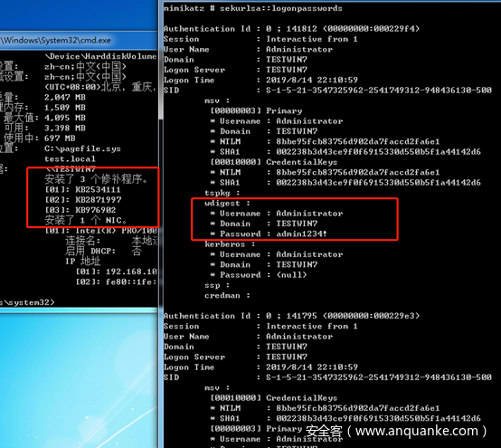The height and width of the screenshot is (448, 501).
Task: Click the 's\system32>' command prompt line
Action: [27, 302]
